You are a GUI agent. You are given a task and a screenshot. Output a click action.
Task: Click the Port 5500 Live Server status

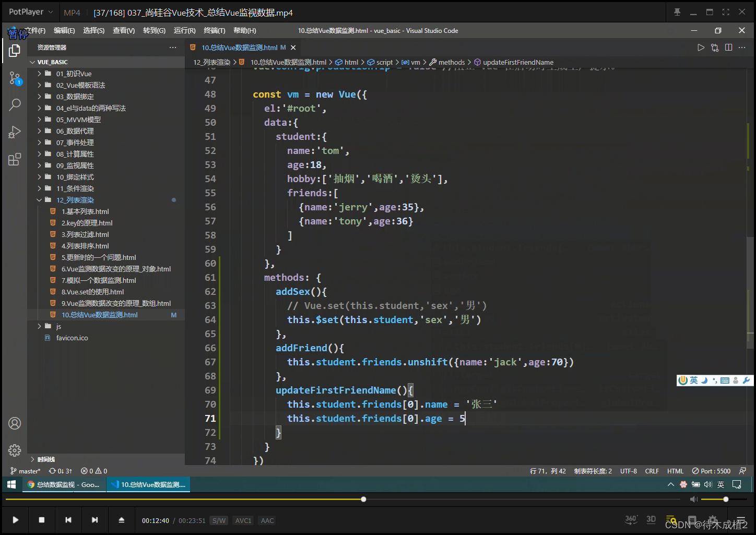[x=711, y=471]
